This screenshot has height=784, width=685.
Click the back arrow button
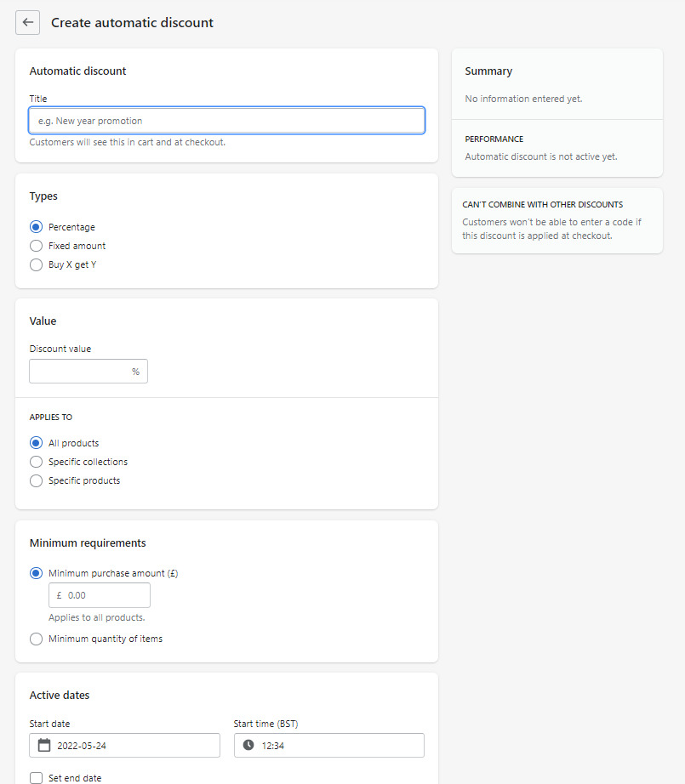pos(27,23)
